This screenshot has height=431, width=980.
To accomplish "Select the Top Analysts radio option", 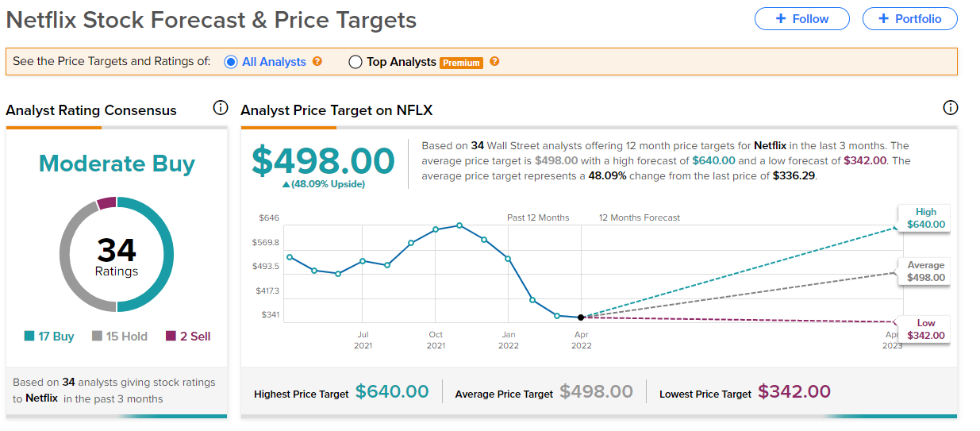I will click(x=355, y=62).
